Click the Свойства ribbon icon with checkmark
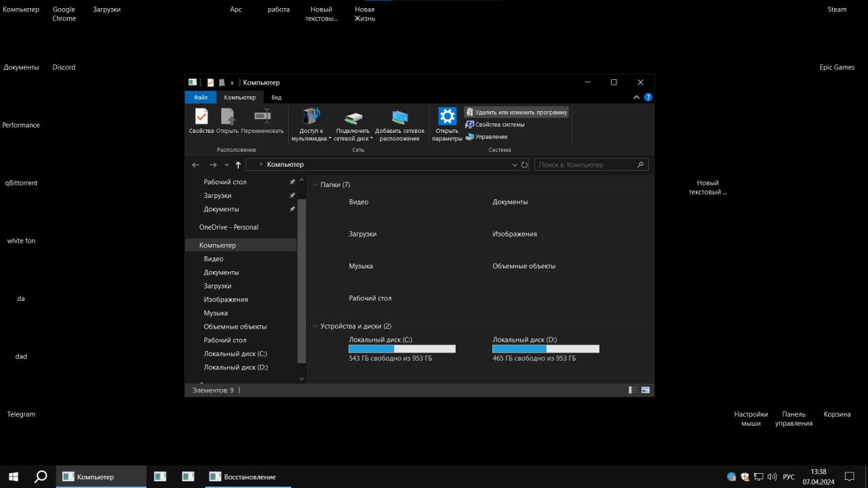This screenshot has height=488, width=868. click(201, 116)
